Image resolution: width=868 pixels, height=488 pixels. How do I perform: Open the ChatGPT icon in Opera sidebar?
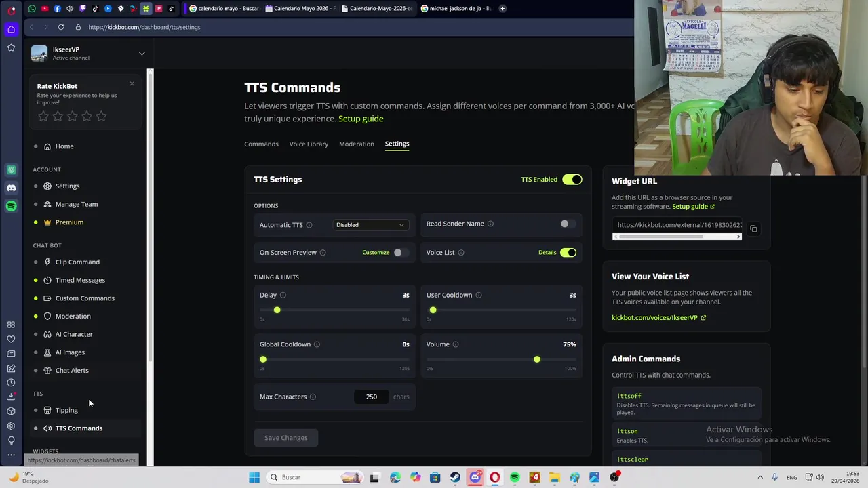click(11, 169)
